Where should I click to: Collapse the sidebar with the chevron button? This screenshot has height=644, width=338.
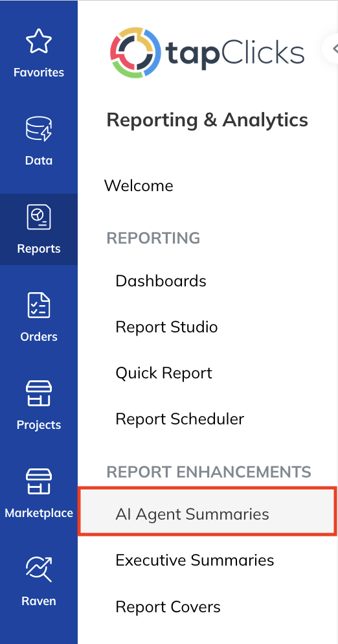point(332,49)
